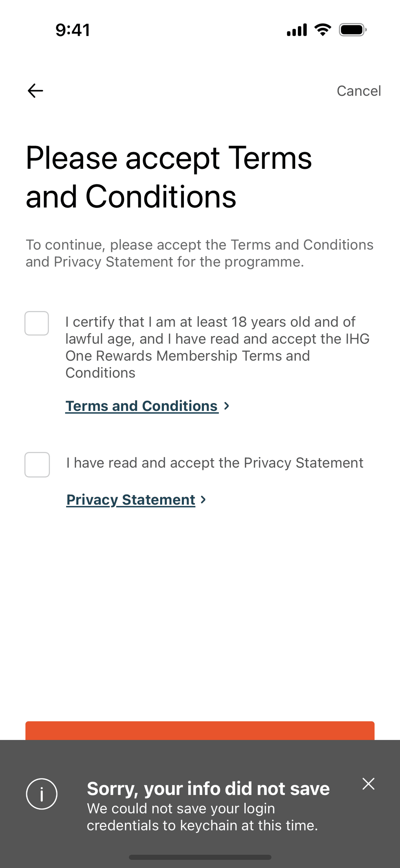Screen dimensions: 400x868
Task: Tap the cellular signal bars icon
Action: 297,30
